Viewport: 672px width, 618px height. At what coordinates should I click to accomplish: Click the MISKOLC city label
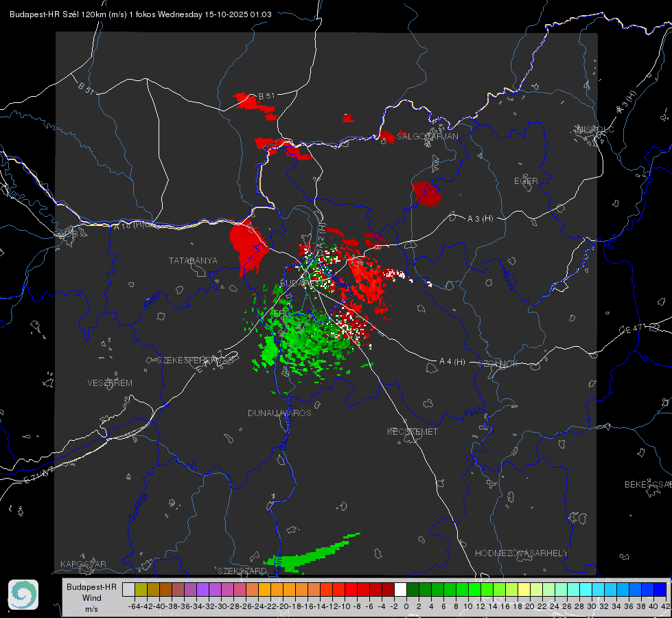(595, 130)
